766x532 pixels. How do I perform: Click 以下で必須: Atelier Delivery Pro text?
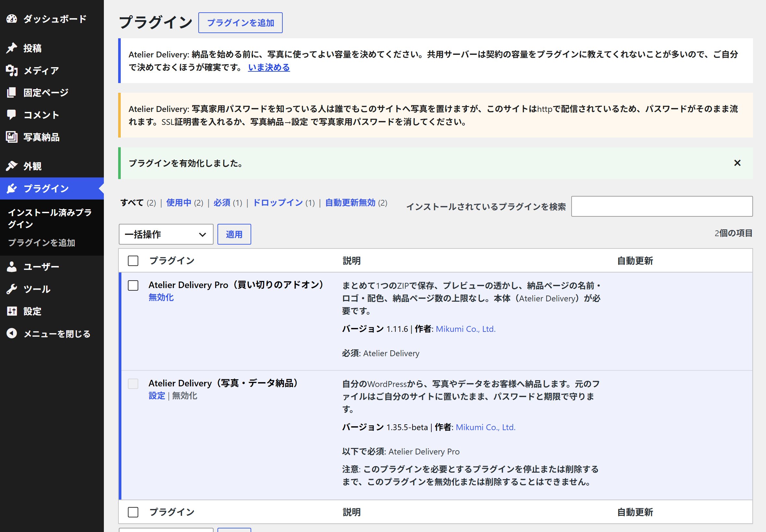401,452
